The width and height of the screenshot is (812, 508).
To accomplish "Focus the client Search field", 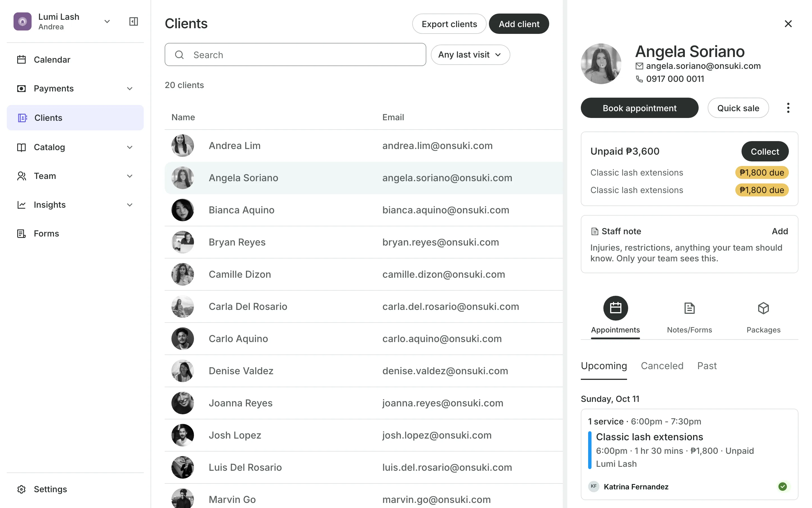I will (x=295, y=55).
